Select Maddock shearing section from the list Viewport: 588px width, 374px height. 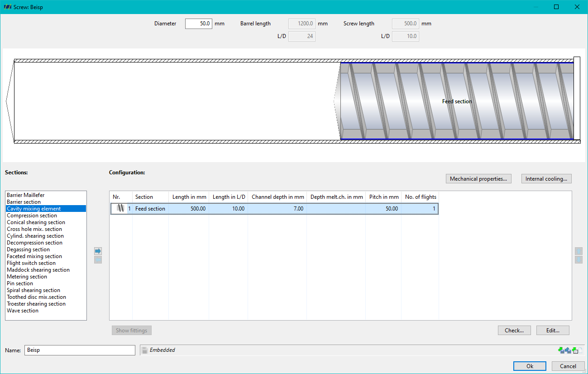pos(38,270)
